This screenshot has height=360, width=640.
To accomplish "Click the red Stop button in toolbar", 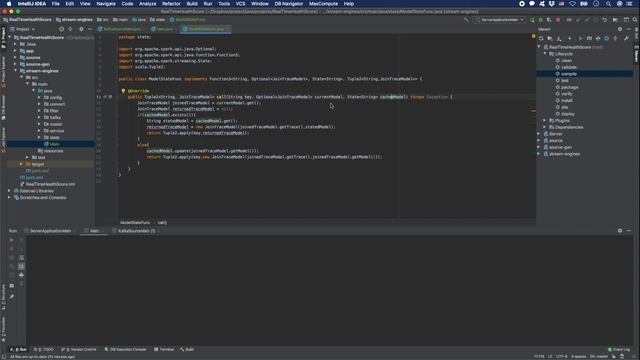I will pos(558,20).
